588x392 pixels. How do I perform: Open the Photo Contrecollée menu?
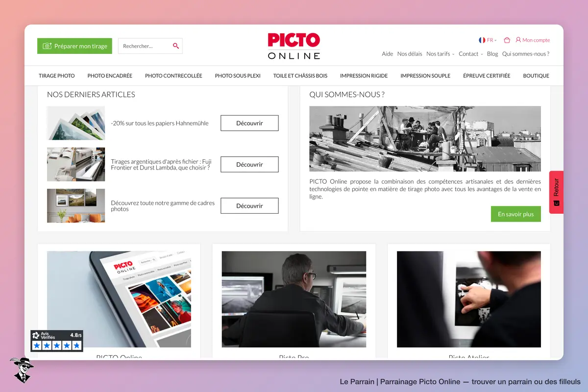pyautogui.click(x=173, y=76)
